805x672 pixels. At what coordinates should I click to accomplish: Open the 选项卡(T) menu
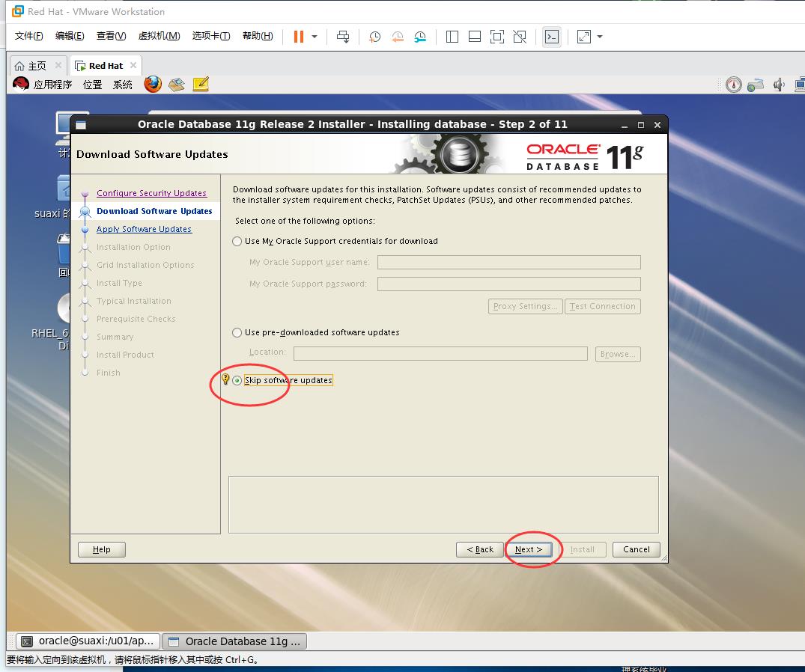click(211, 36)
